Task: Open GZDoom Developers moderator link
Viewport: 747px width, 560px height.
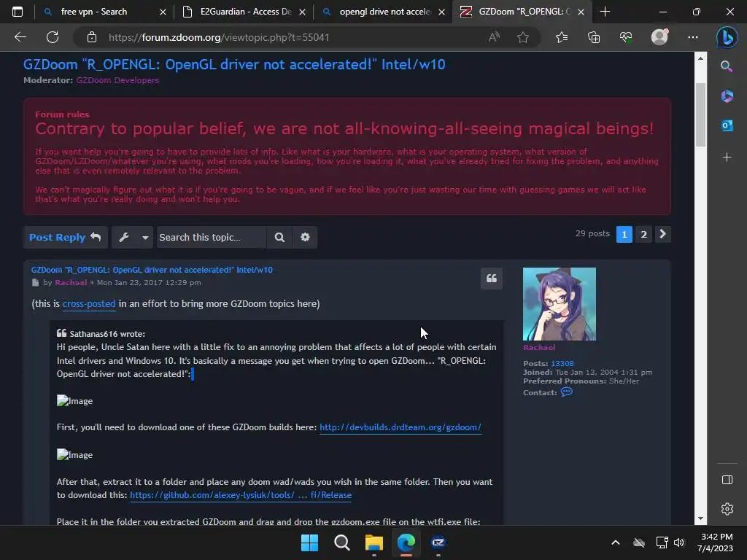Action: 117,80
